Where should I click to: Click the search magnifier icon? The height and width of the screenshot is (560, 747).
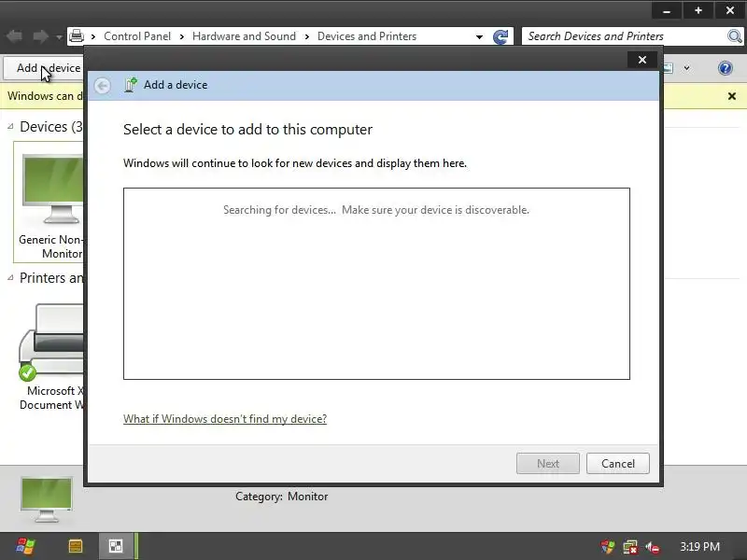click(734, 36)
